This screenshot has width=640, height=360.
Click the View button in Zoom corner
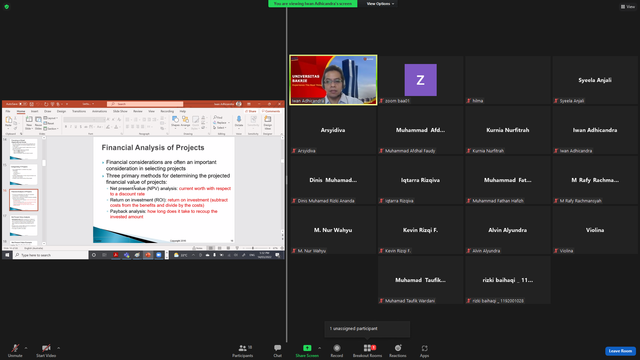tap(628, 7)
